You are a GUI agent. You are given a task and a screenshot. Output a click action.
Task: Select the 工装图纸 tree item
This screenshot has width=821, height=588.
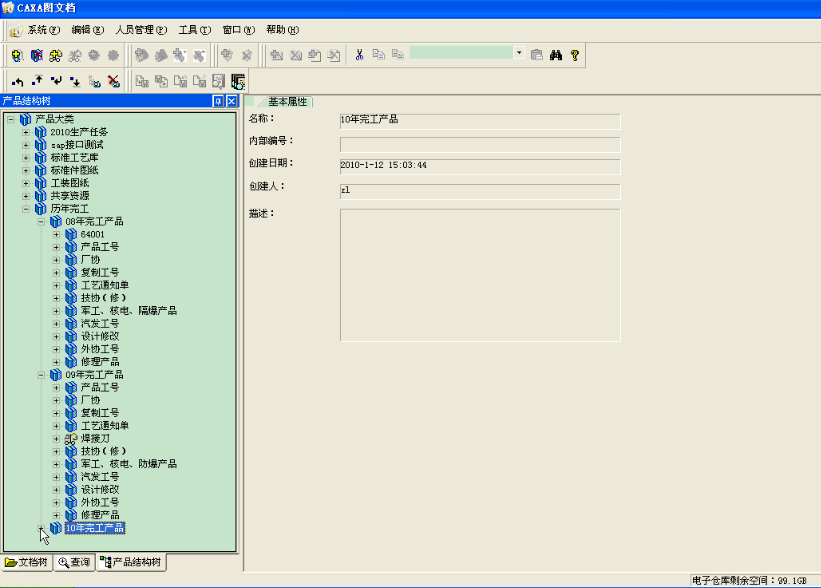tap(70, 183)
